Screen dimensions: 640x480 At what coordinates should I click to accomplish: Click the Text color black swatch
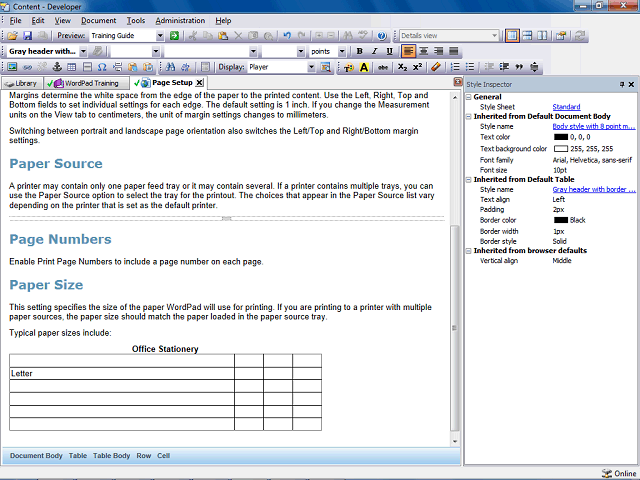(561, 137)
